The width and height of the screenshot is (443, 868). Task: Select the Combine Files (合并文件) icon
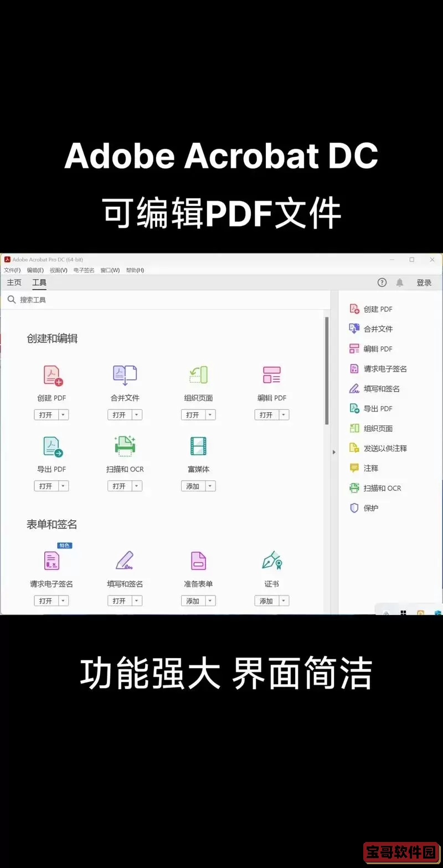125,376
